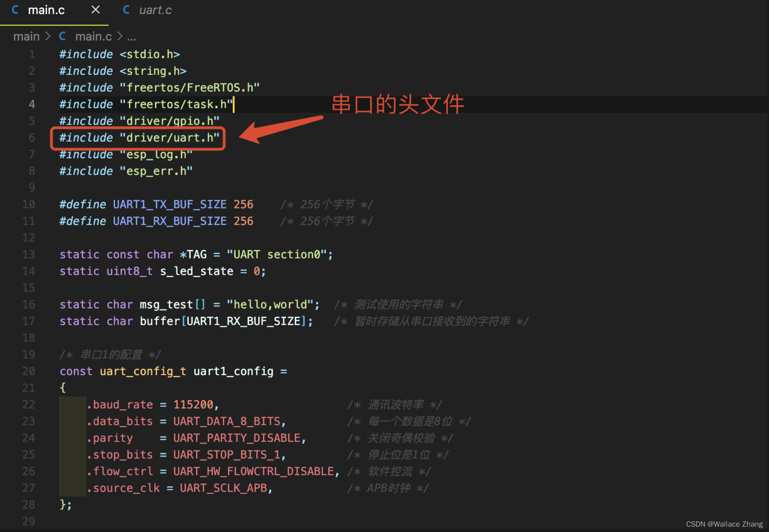The image size is (769, 532).
Task: Click the 'main' folder breadcrumb
Action: tap(26, 37)
